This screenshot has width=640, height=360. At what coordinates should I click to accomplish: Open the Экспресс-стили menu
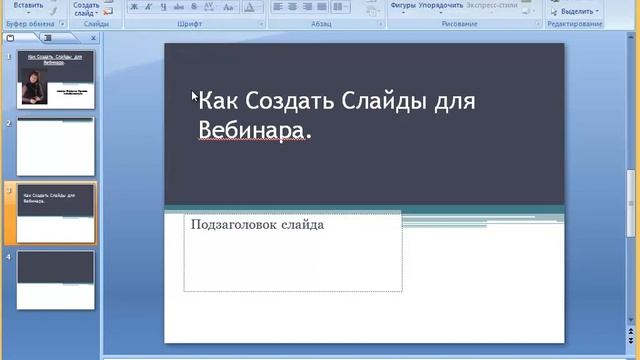[492, 7]
